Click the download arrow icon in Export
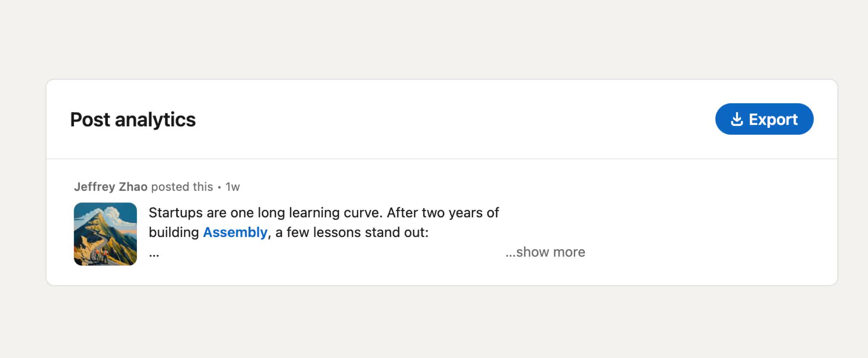 [x=737, y=119]
